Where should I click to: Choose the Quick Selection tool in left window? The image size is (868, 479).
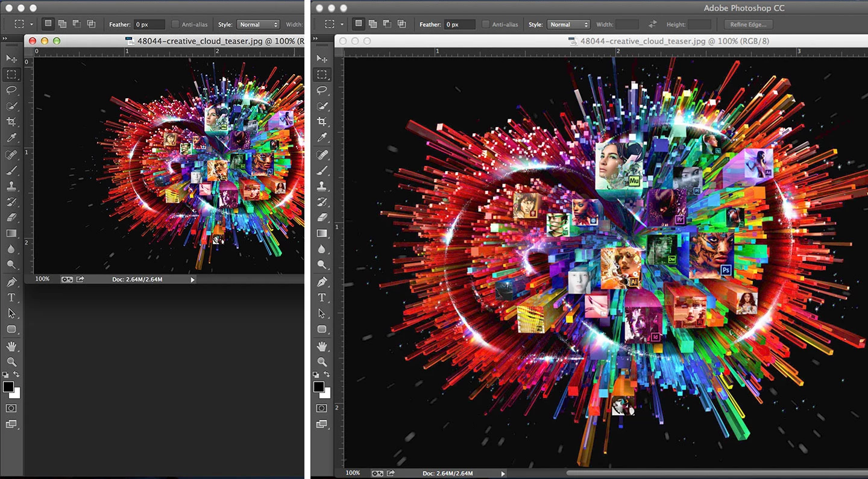[x=11, y=106]
